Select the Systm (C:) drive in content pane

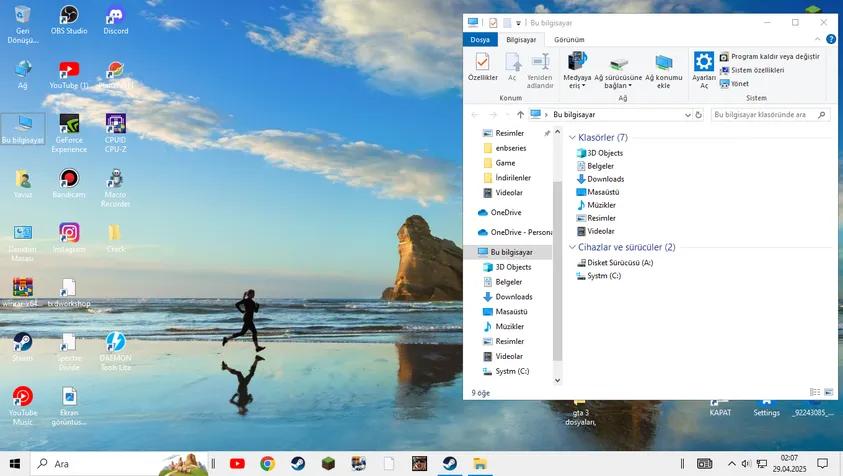click(598, 275)
